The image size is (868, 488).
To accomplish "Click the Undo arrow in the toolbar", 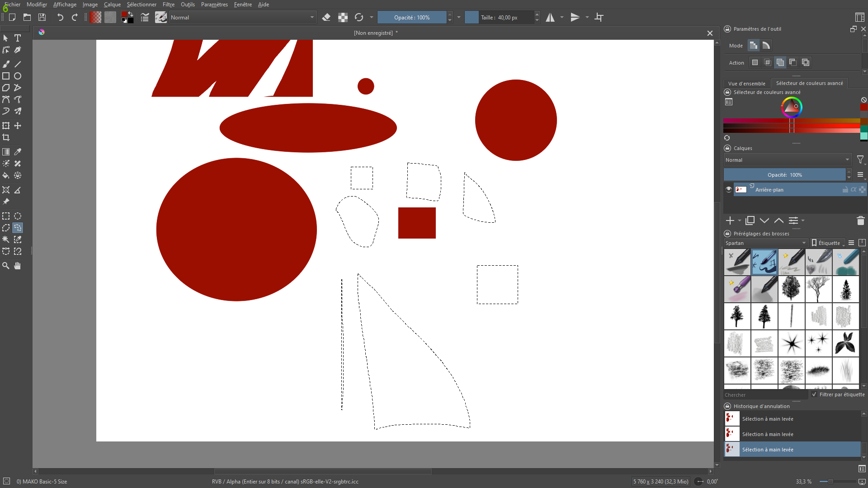I will (60, 17).
